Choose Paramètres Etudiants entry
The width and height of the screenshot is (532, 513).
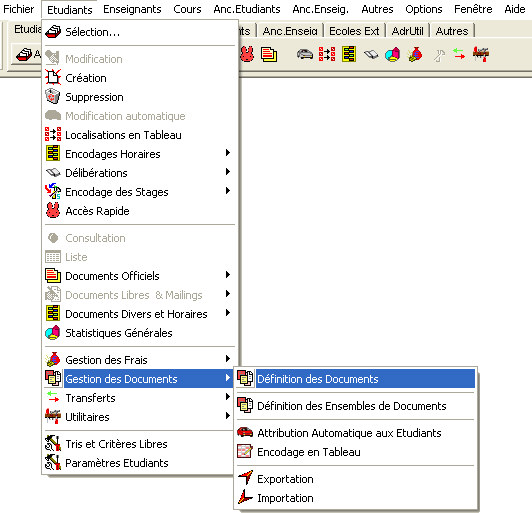139,463
